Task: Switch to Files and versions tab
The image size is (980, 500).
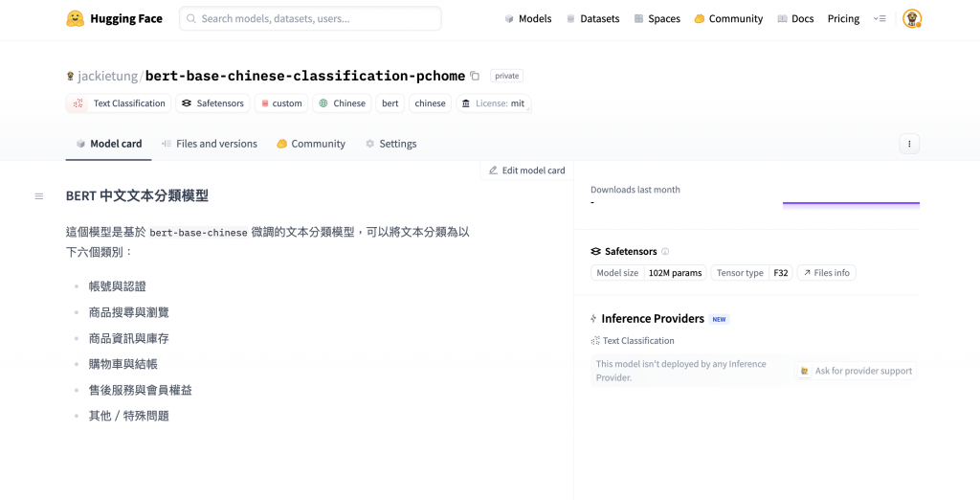Action: pos(209,144)
